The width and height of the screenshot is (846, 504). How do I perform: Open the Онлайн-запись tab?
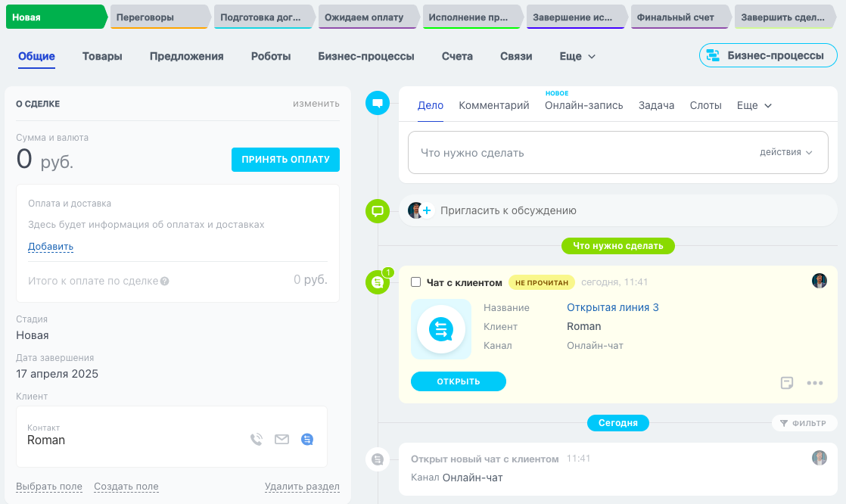(x=583, y=105)
